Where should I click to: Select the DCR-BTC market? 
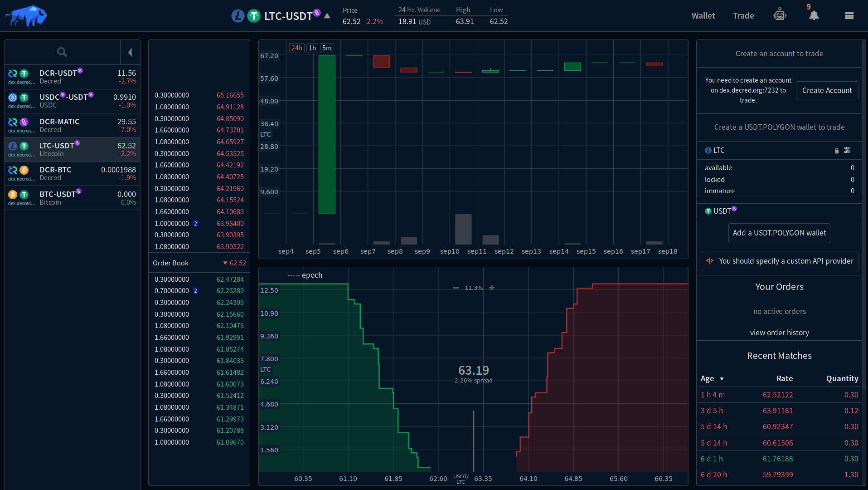click(72, 174)
